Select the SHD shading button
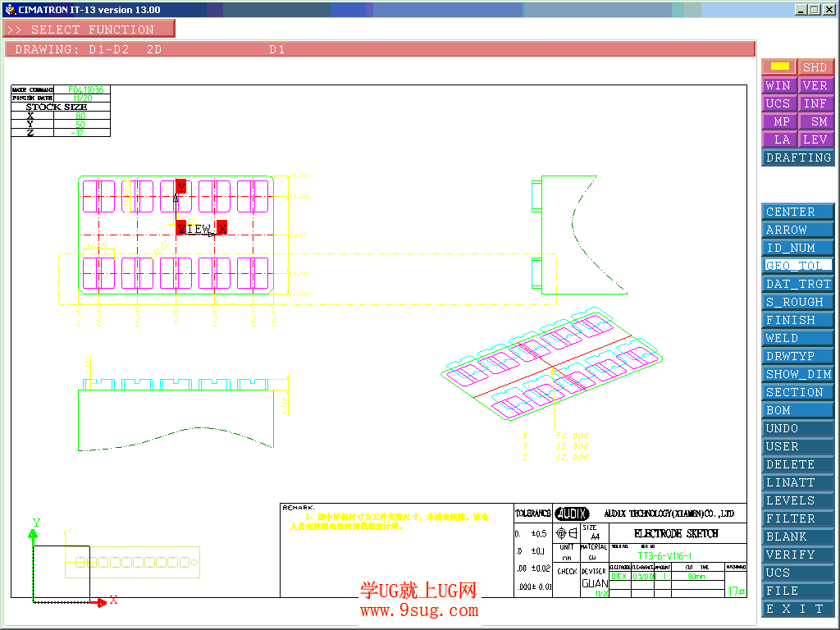840x630 pixels. pos(815,67)
